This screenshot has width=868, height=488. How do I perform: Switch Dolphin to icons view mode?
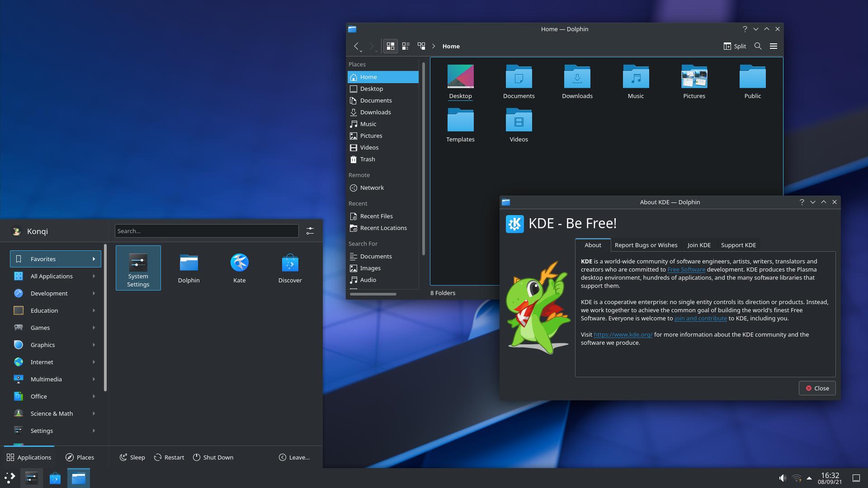(x=391, y=46)
